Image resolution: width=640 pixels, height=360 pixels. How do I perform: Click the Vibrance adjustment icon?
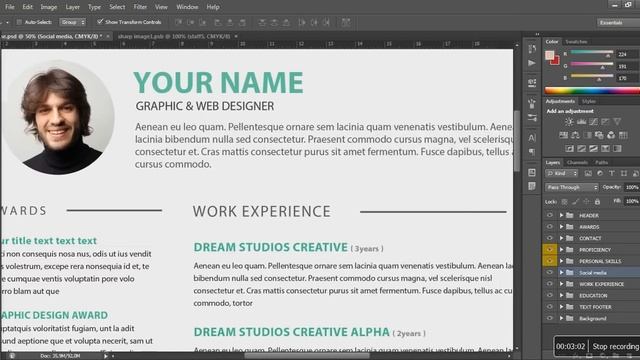click(x=617, y=122)
